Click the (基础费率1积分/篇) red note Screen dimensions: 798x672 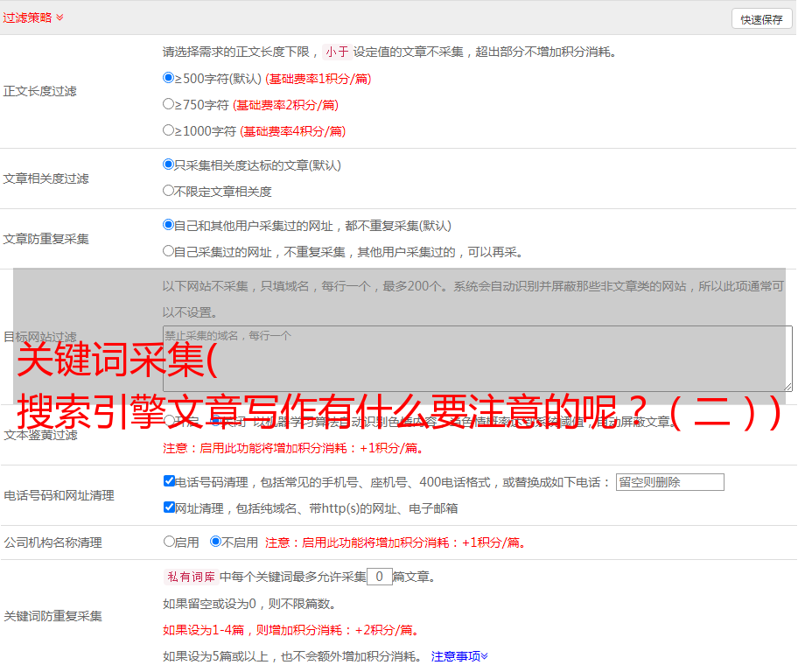[x=318, y=79]
